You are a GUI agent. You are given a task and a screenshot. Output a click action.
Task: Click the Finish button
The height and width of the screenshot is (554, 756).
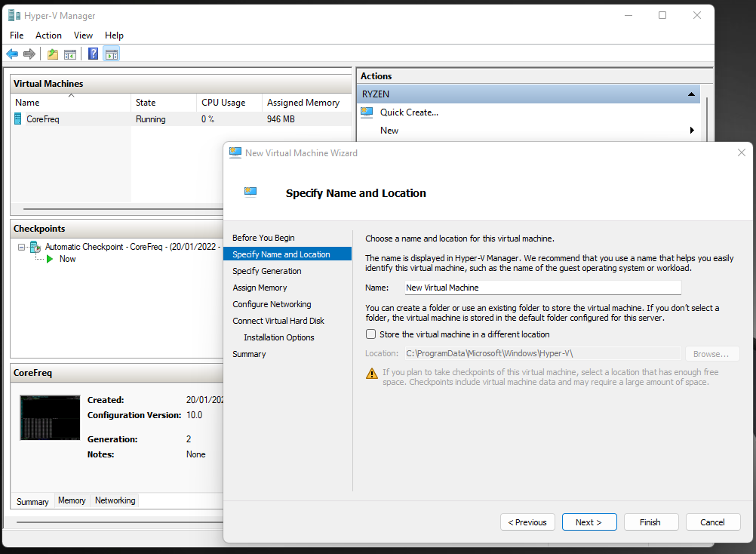point(651,522)
